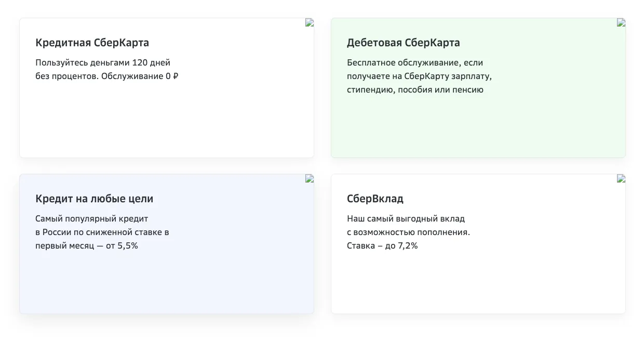Click the broken image icon on Кредитная СберКарта card
Viewport: 644px width, 337px height.
(310, 22)
